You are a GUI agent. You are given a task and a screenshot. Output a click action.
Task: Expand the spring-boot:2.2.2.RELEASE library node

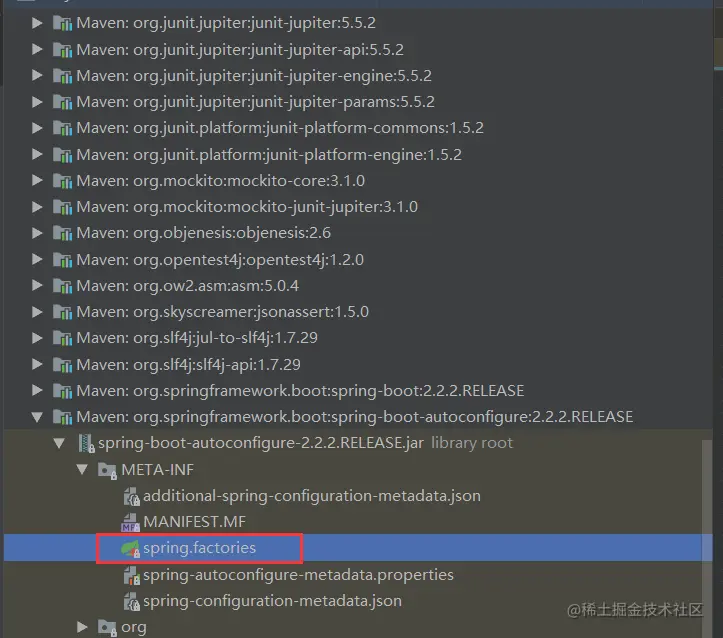37,390
